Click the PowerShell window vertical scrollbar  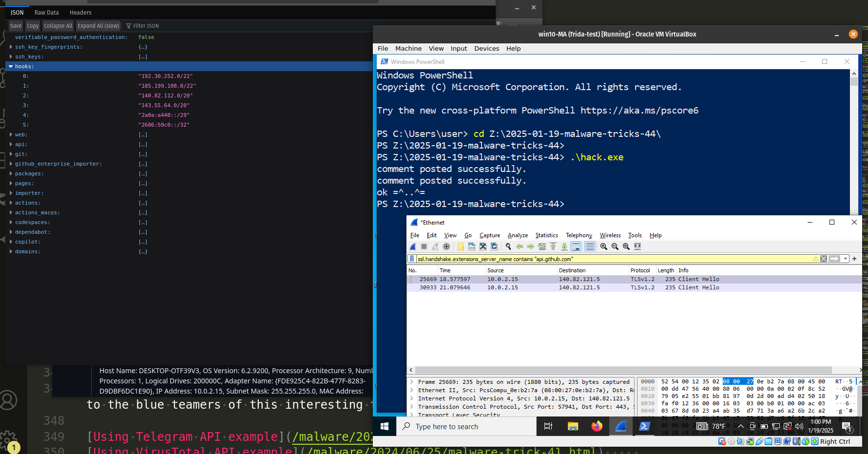click(x=854, y=81)
